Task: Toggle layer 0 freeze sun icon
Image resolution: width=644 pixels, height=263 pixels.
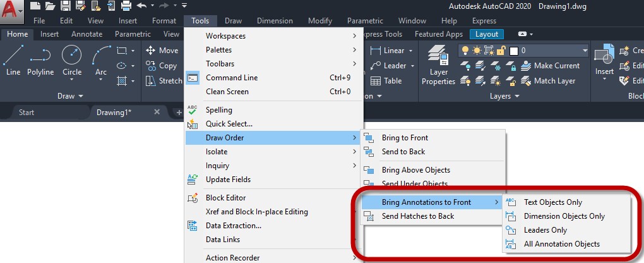Action: click(477, 51)
